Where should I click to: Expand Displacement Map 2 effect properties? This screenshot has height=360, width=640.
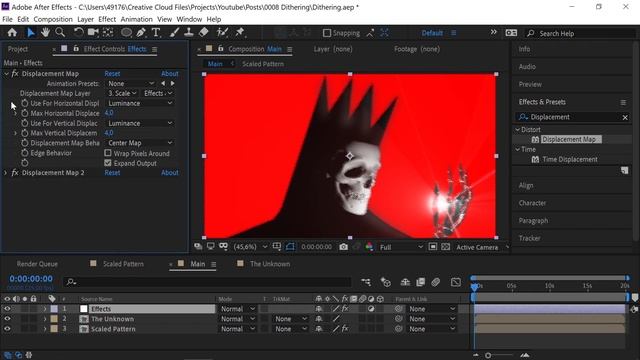click(x=5, y=173)
